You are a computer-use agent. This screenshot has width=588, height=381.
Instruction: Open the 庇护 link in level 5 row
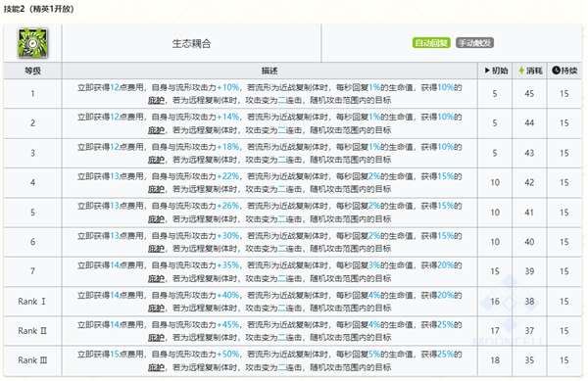[x=156, y=218]
